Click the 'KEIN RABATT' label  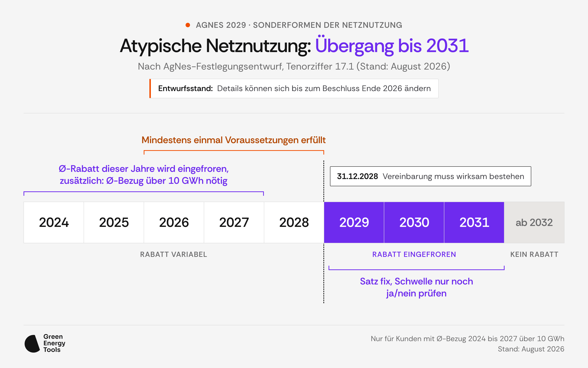coord(534,254)
